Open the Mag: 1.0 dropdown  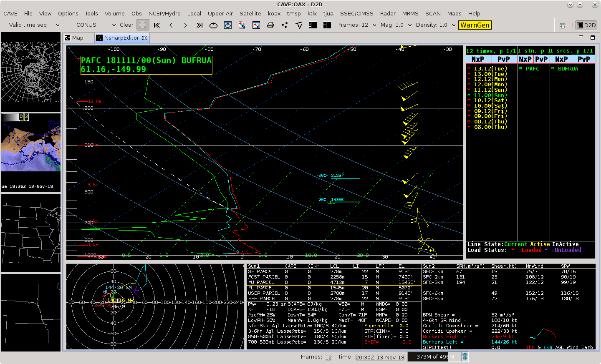(396, 25)
